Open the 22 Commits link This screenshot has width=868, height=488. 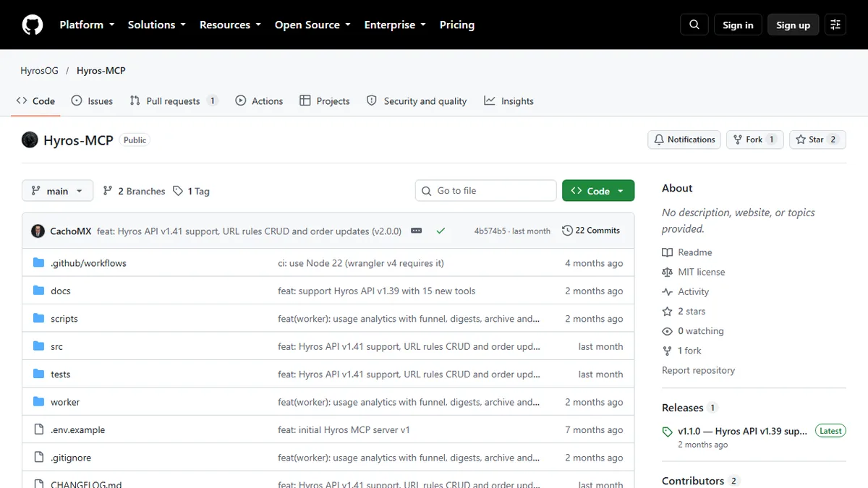tap(591, 231)
